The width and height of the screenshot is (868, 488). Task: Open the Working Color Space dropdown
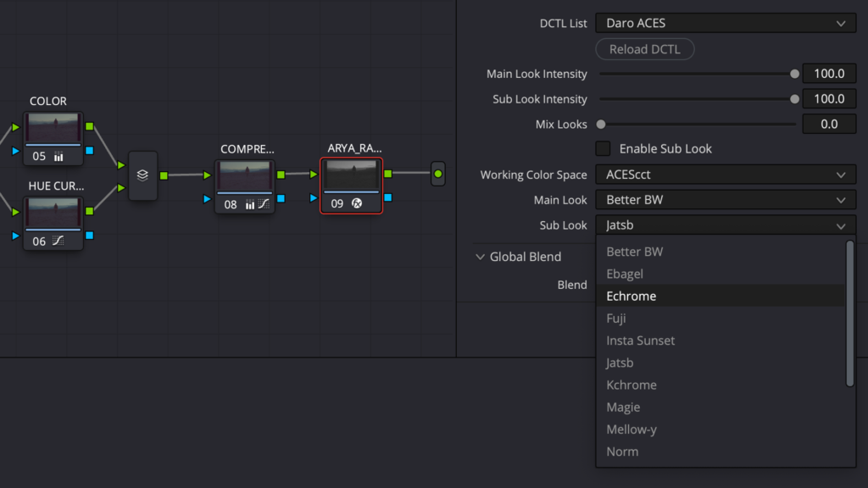click(725, 175)
